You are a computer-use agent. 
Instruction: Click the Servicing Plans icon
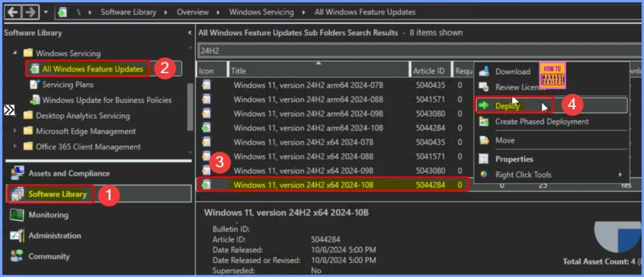(x=35, y=84)
